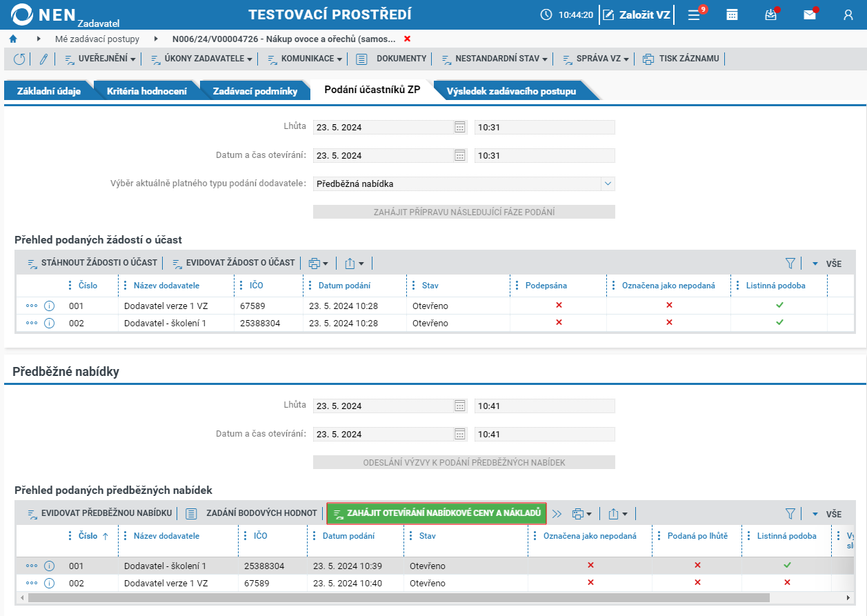Screen dimensions: 867x616
Task: Open filter in předběžné nabídky table
Action: click(x=790, y=514)
